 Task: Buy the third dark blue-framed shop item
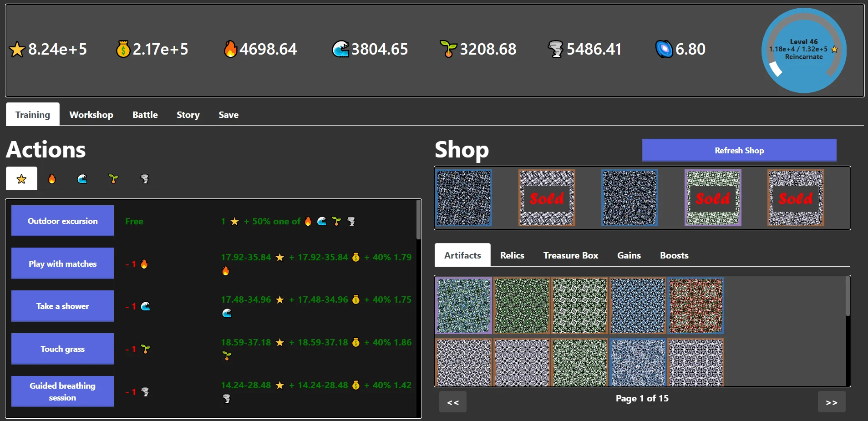pos(630,198)
